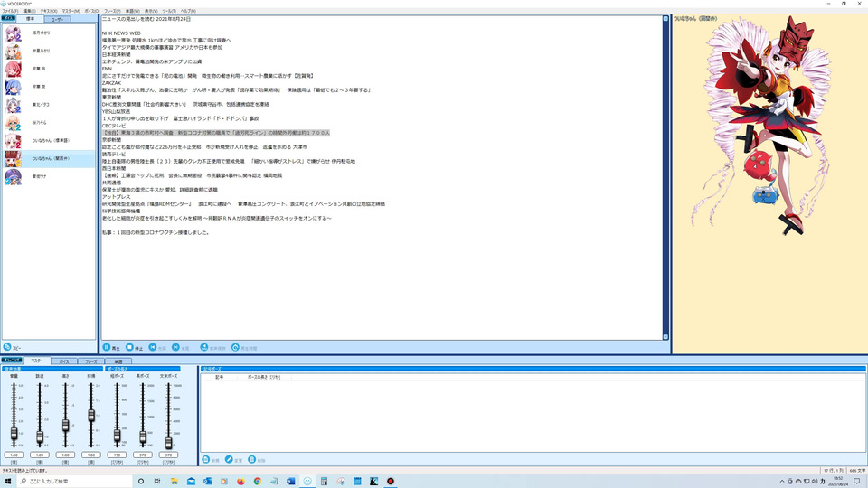Click the ポーズの長さ column header
The image size is (868, 488).
(264, 377)
